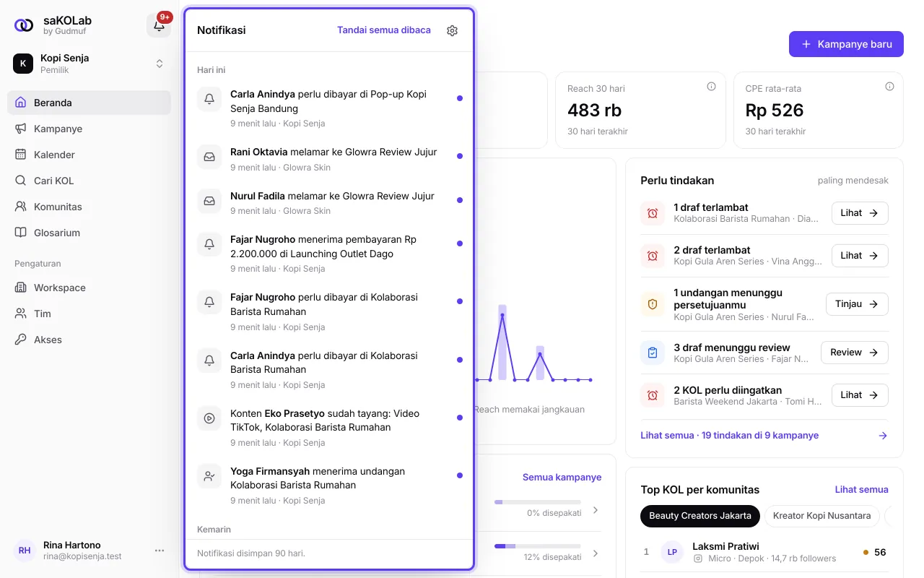Click the 0% disepakati progress bar
The width and height of the screenshot is (924, 578).
[537, 502]
